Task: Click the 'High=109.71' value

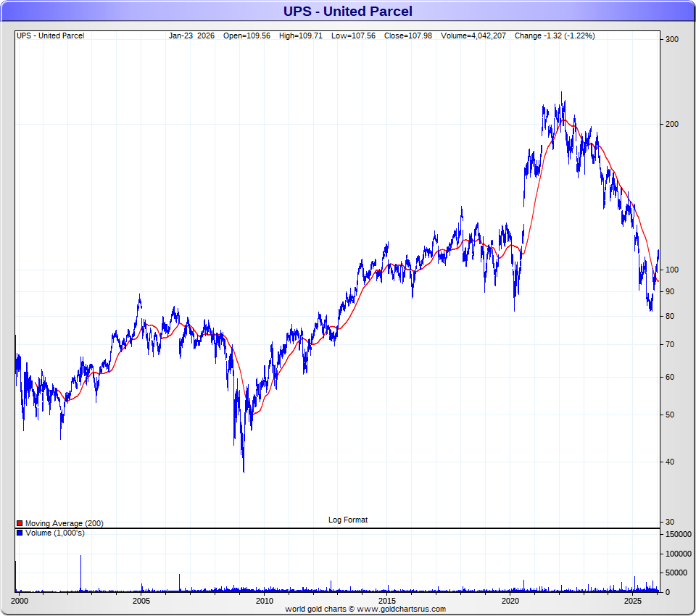Action: [x=301, y=36]
